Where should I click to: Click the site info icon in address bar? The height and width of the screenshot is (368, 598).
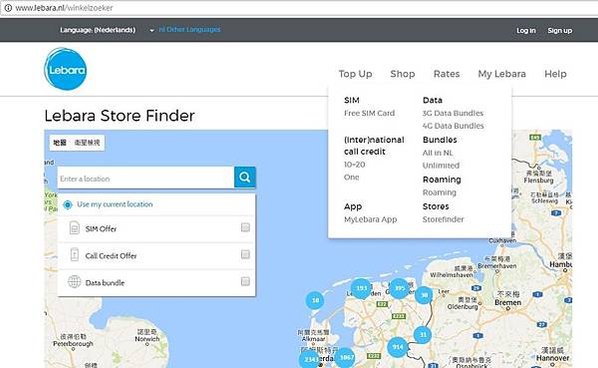click(x=8, y=8)
